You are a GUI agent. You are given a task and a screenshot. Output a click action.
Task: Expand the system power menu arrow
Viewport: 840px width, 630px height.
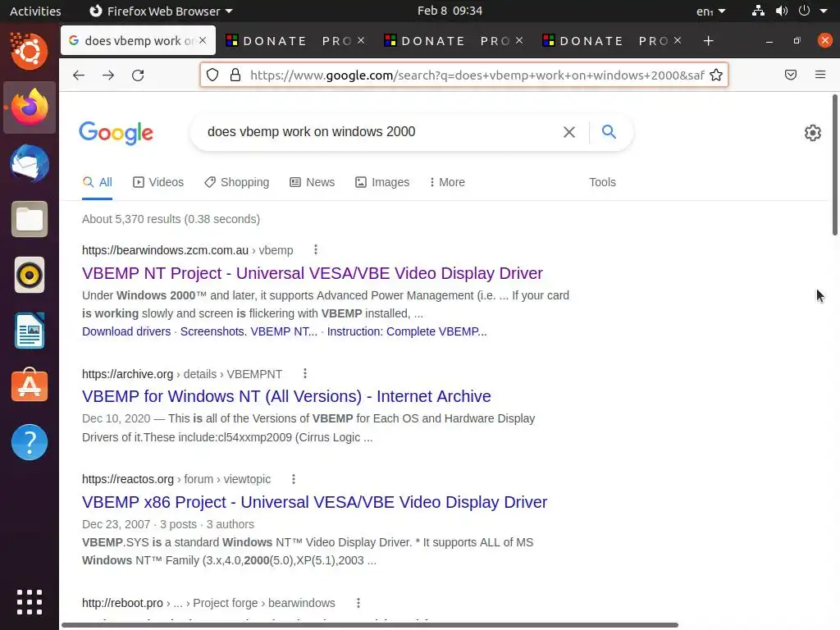pos(824,11)
